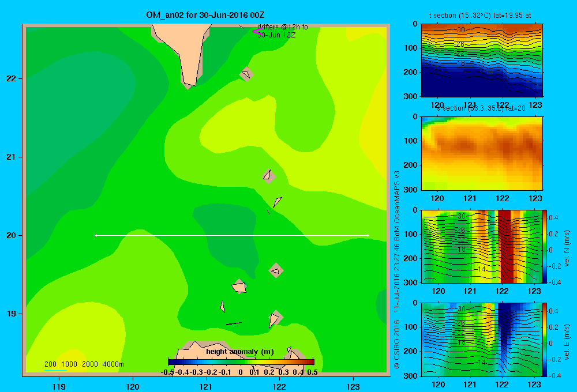Click the plot title OM_an02 for 30-Jun-2016 00Z
This screenshot has width=577, height=392.
[x=205, y=15]
